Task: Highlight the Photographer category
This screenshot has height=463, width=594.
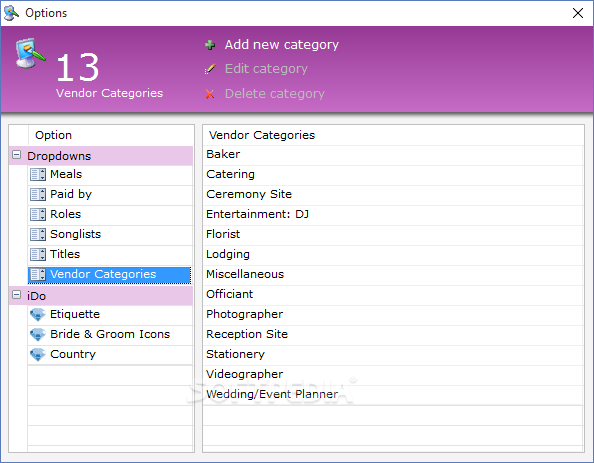Action: [393, 314]
